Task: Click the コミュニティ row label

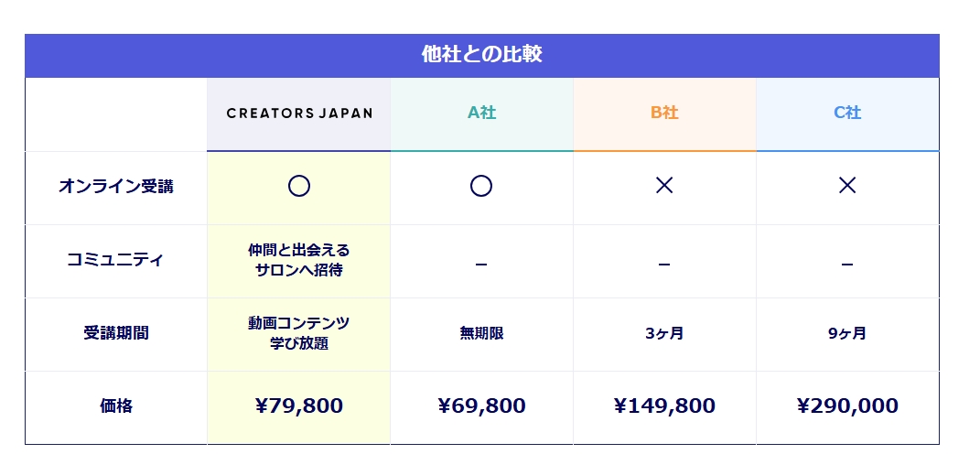Action: pos(116,260)
